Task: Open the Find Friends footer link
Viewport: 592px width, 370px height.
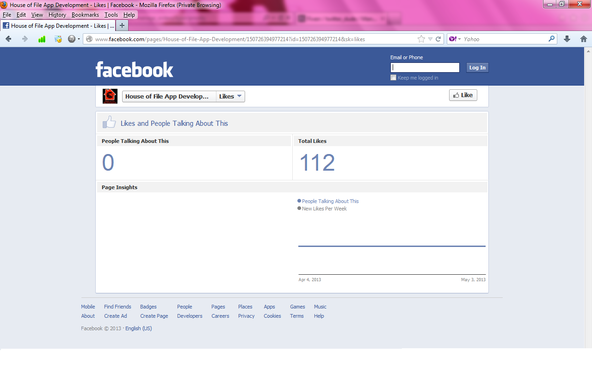Action: [117, 307]
